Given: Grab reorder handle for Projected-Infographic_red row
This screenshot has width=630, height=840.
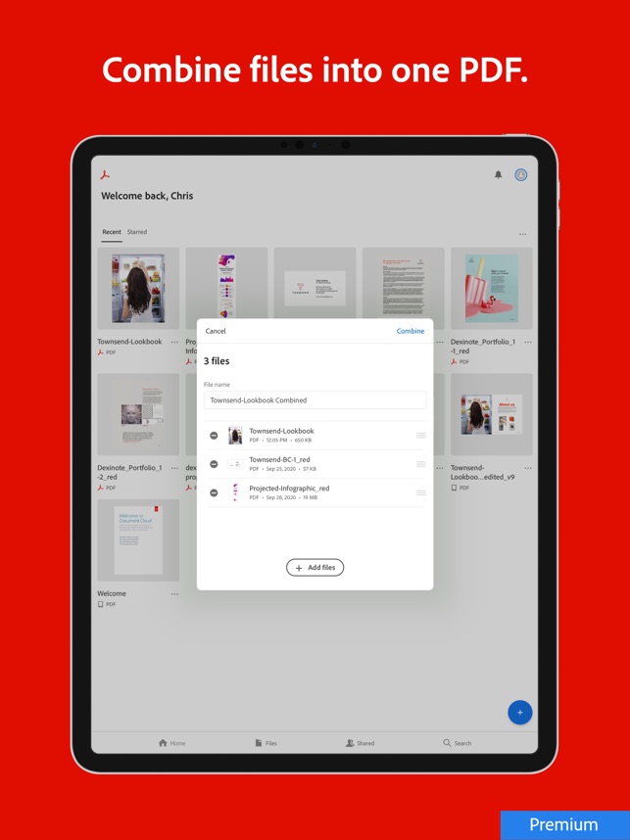Looking at the screenshot, I should (x=421, y=492).
